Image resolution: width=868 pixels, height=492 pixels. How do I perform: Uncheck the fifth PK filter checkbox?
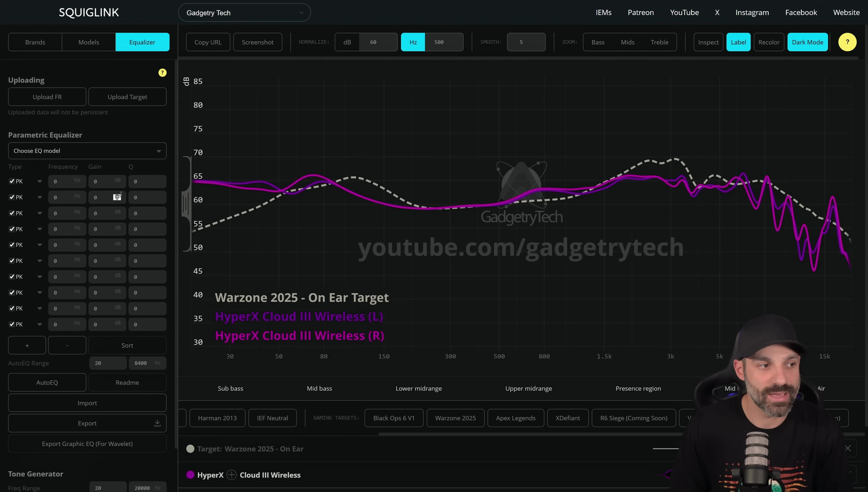[x=12, y=245]
